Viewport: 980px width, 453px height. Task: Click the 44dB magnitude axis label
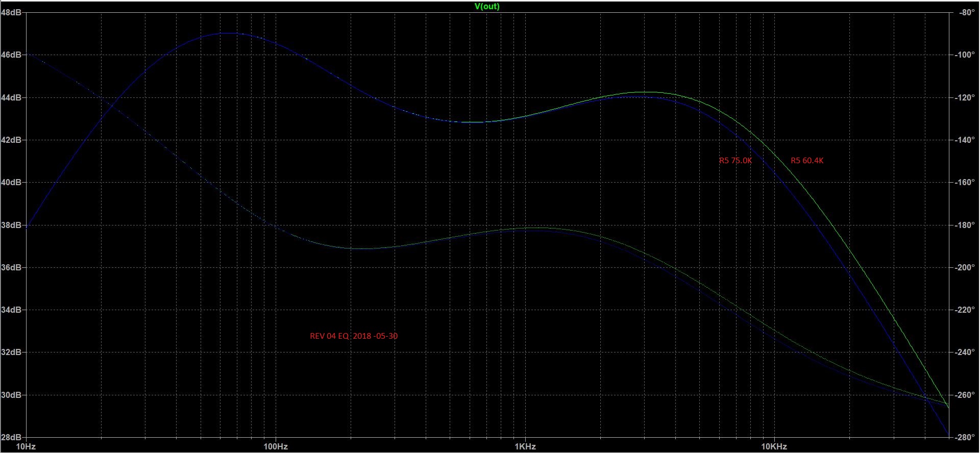pyautogui.click(x=11, y=97)
